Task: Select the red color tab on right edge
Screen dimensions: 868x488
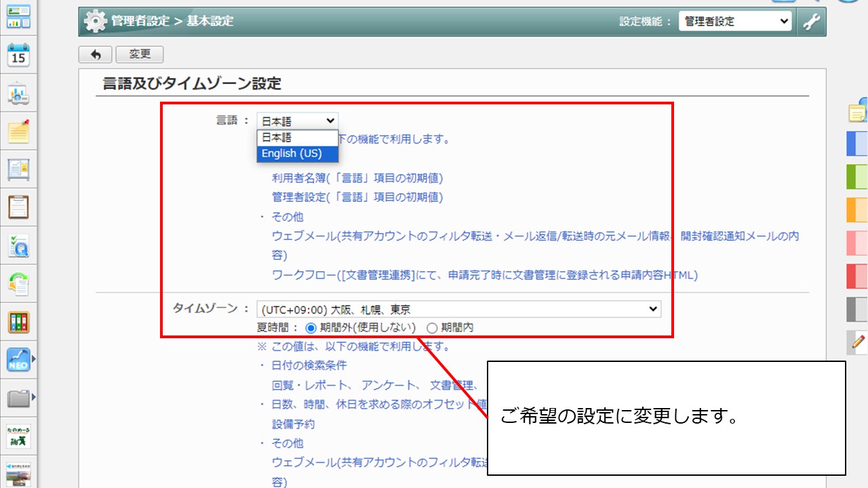Action: tap(857, 276)
